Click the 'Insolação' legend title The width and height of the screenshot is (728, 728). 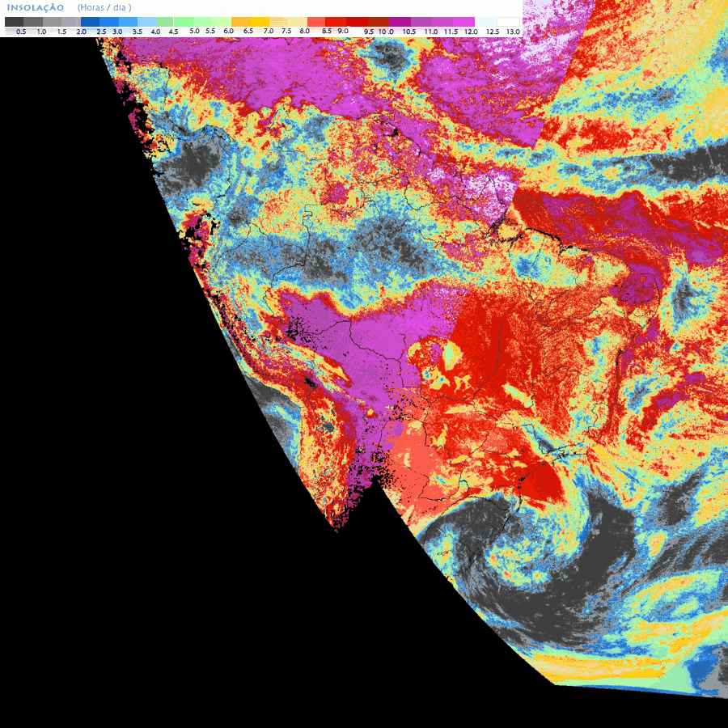(x=36, y=8)
